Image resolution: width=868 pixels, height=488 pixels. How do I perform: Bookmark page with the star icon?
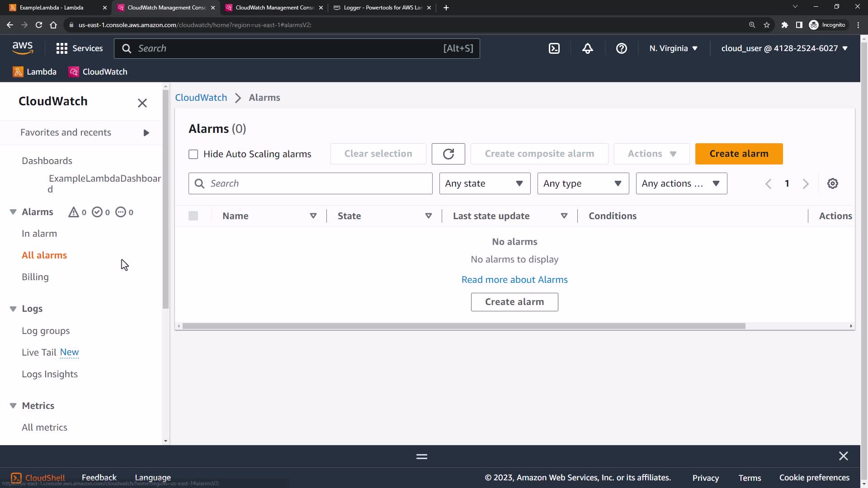(x=767, y=25)
